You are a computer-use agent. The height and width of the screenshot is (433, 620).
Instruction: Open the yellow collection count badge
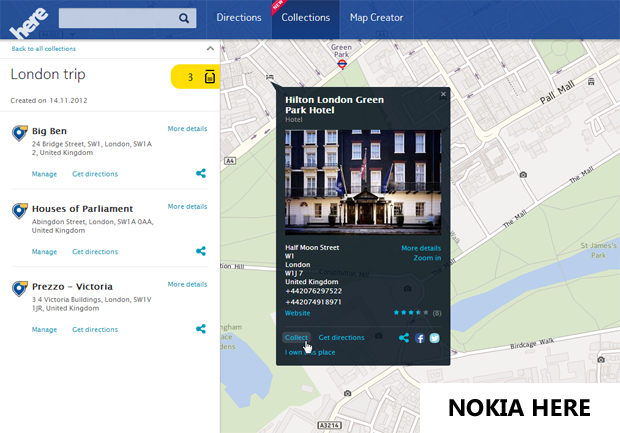click(x=196, y=77)
